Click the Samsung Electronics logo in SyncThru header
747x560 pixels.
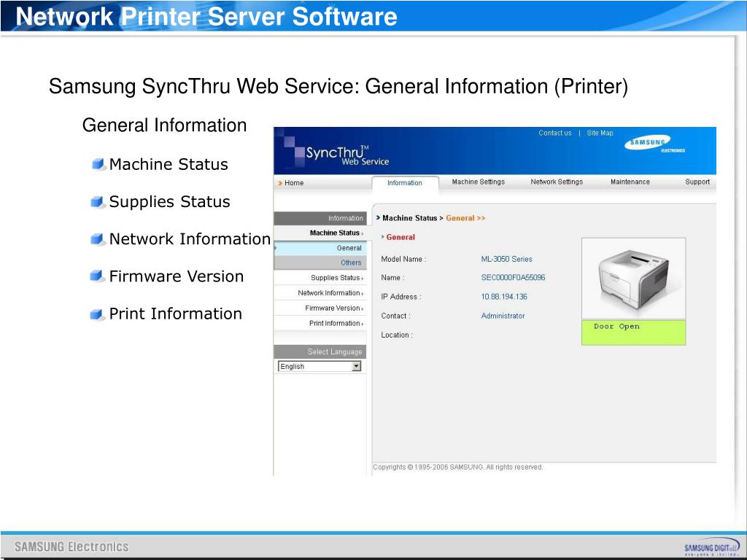[x=654, y=144]
